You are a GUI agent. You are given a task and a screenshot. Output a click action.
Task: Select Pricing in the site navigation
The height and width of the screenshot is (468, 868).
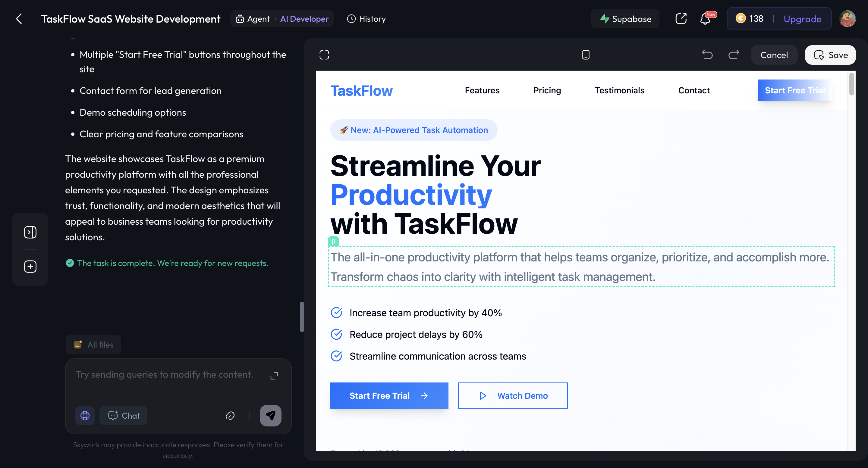pyautogui.click(x=547, y=91)
